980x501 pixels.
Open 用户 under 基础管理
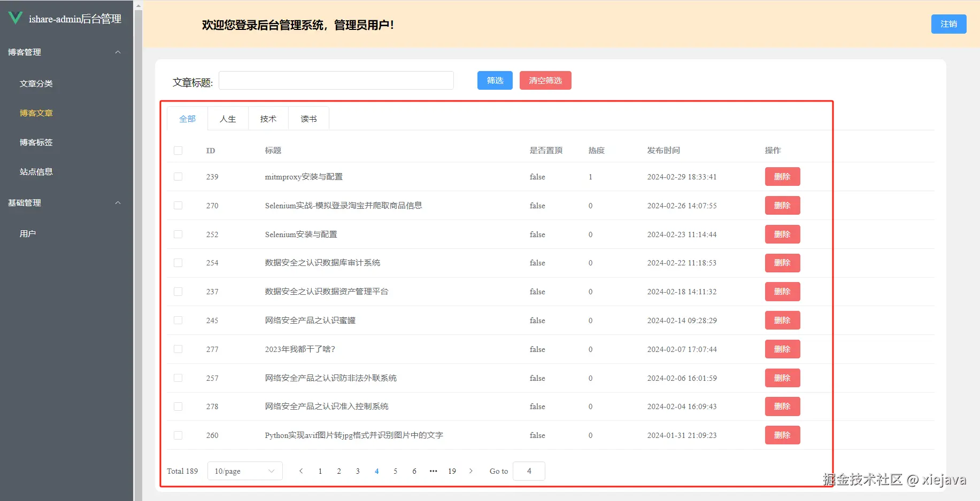pyautogui.click(x=28, y=233)
